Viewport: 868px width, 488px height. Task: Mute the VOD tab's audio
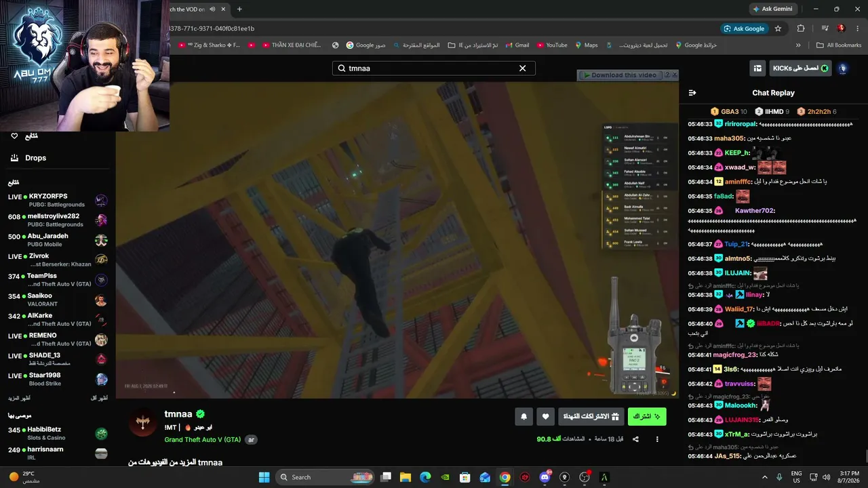tap(212, 9)
